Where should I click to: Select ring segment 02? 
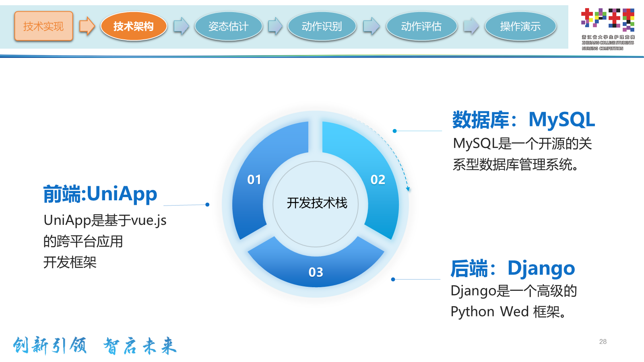(378, 180)
